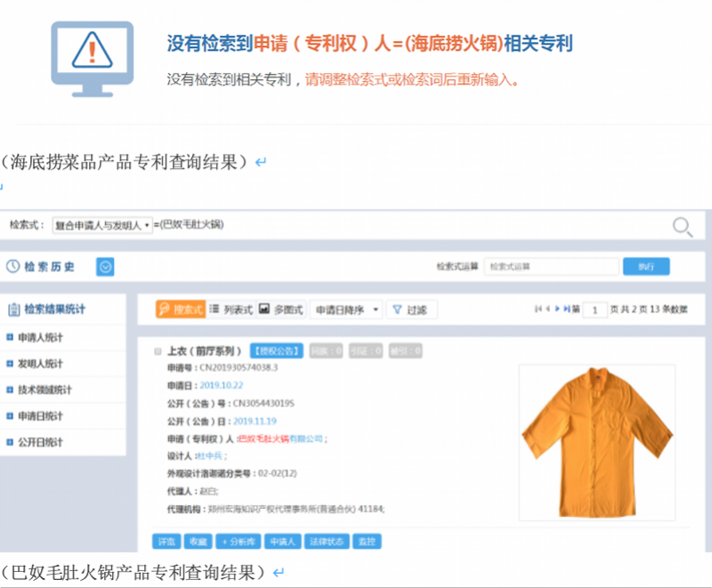
Task: Jump to the last results page
Action: [x=567, y=309]
